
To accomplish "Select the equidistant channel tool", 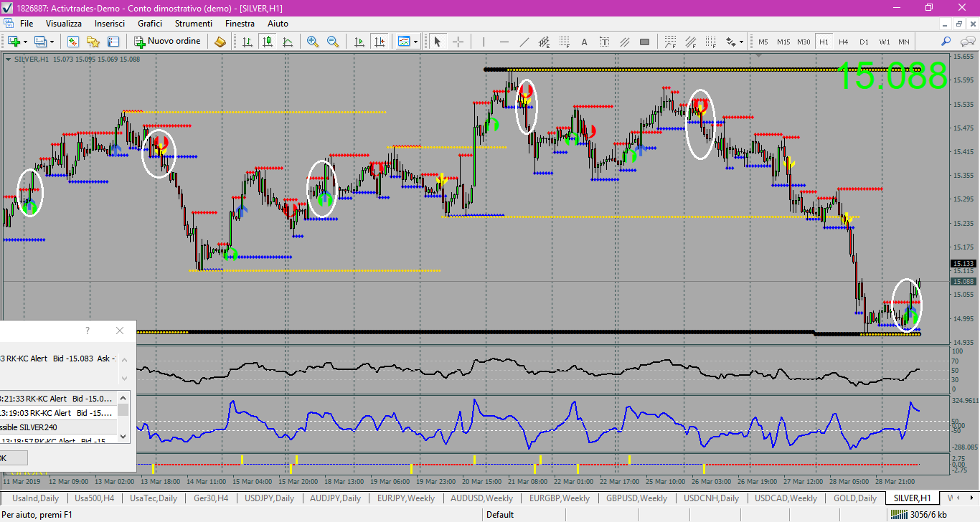I will pyautogui.click(x=545, y=42).
